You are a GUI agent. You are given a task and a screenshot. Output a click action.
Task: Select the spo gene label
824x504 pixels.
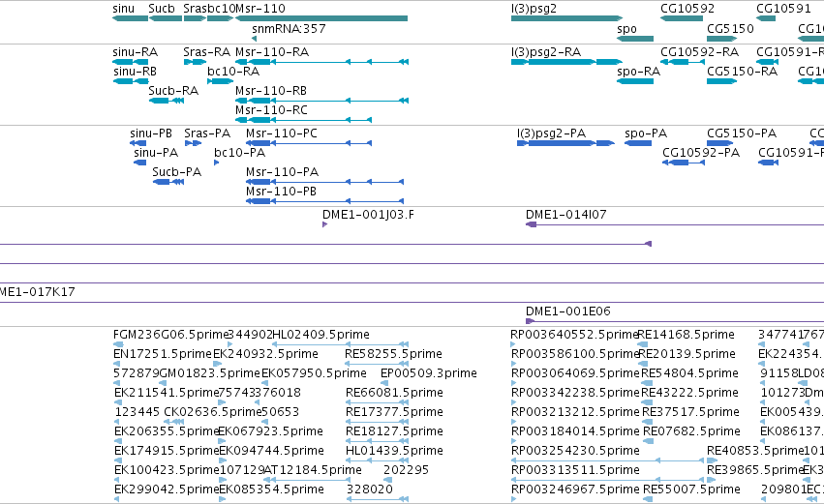click(626, 29)
